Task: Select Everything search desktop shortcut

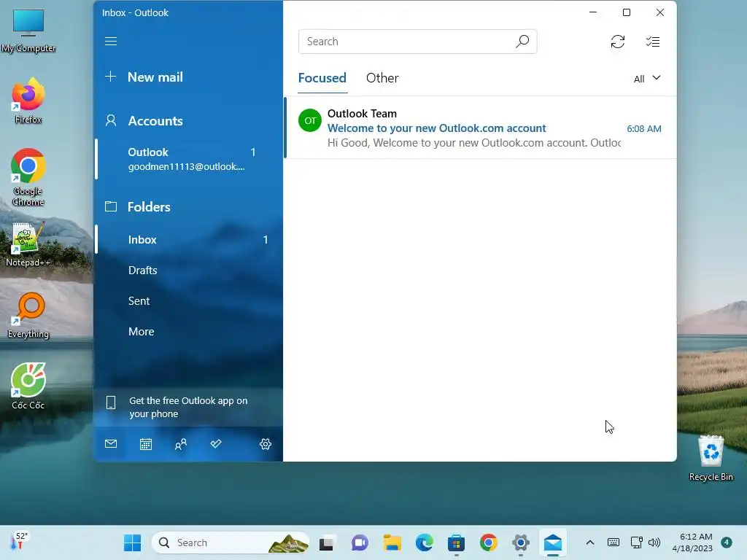Action: point(28,315)
